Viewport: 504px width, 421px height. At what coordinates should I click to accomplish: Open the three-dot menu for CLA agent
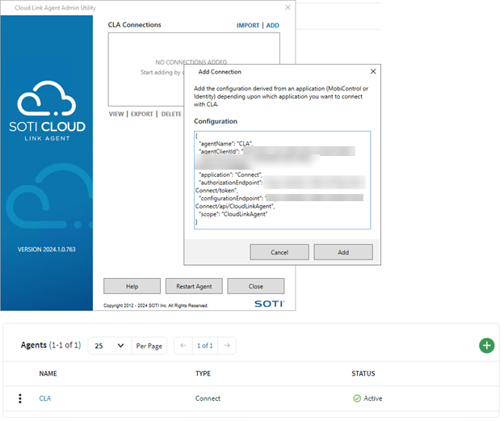[20, 398]
